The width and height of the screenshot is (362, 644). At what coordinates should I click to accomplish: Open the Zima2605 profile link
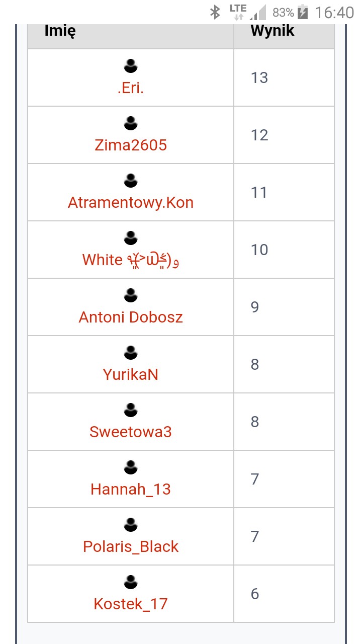click(131, 145)
